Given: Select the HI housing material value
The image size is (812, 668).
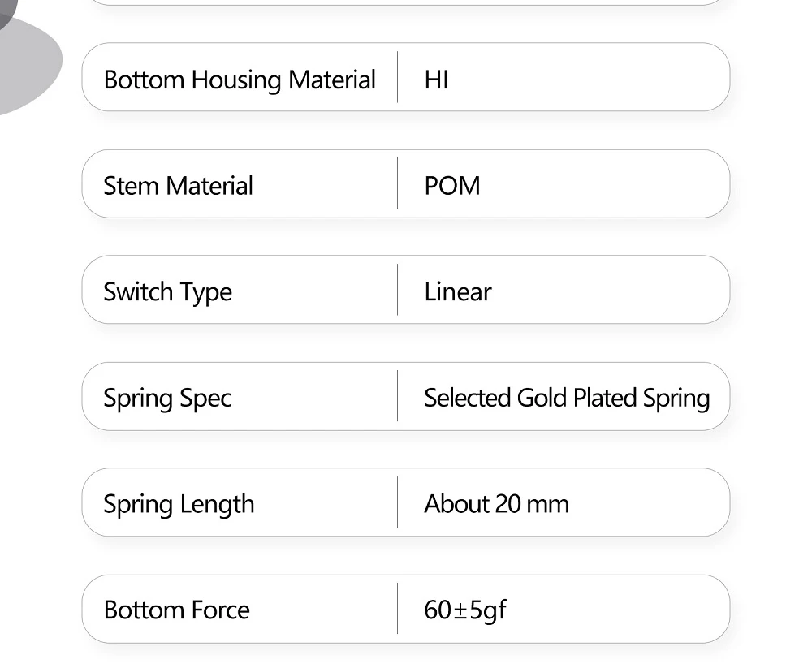Looking at the screenshot, I should click(436, 80).
